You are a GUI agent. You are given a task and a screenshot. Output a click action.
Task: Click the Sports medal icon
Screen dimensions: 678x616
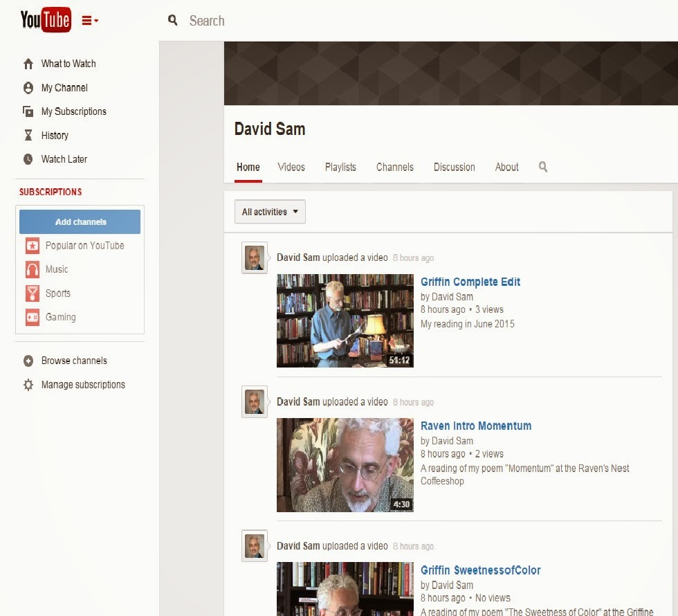(x=33, y=293)
